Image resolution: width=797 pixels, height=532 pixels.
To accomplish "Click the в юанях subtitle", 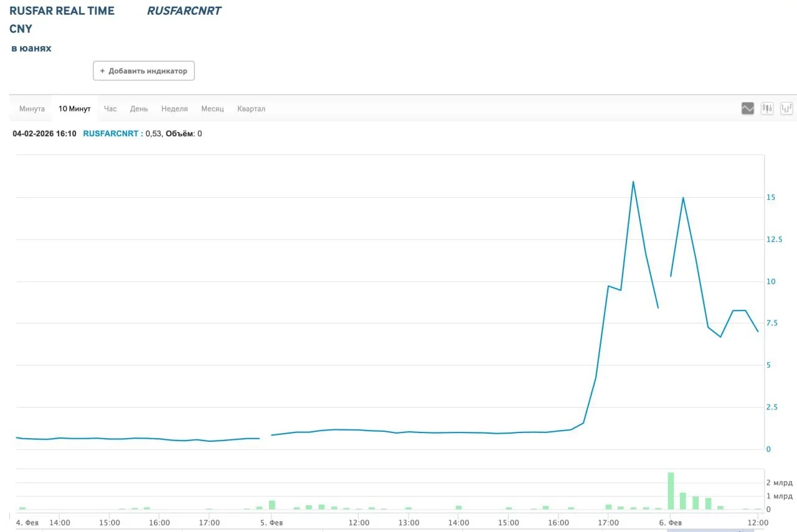I will tap(31, 49).
